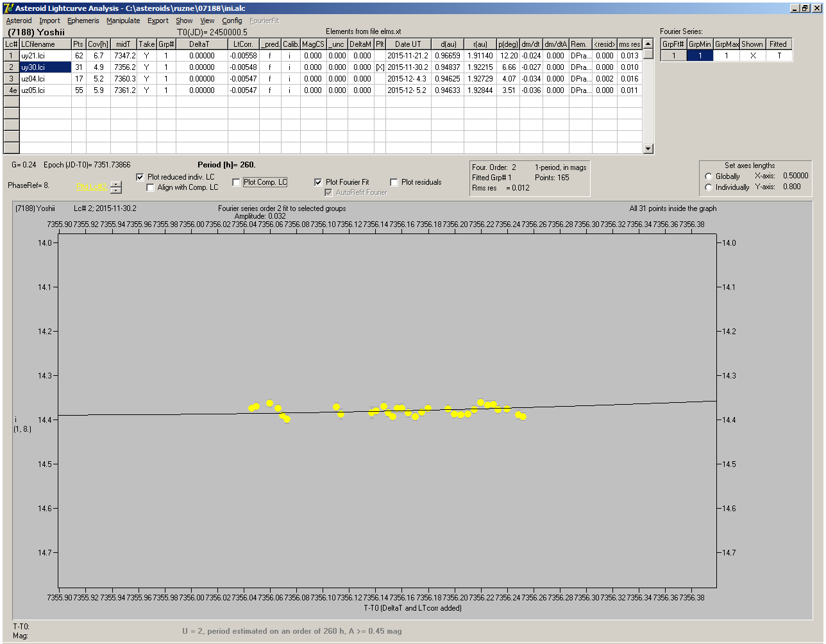Image resolution: width=826 pixels, height=644 pixels.
Task: Select file uz05.lci in the table
Action: (45, 90)
